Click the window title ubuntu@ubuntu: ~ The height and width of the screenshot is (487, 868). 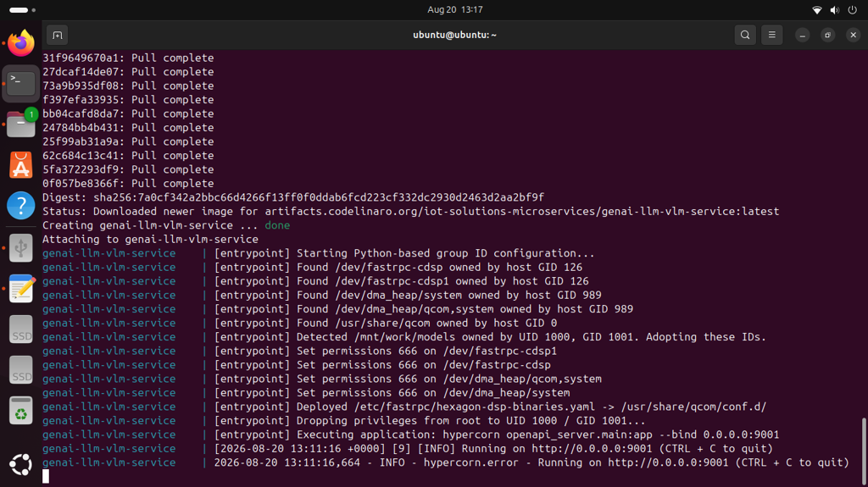[454, 35]
